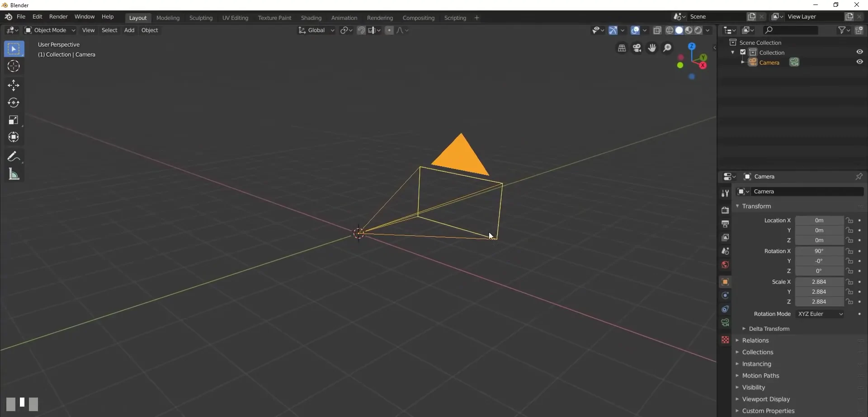Screen dimensions: 868x417
Task: Open the Global transform orientation dropdown
Action: pyautogui.click(x=316, y=30)
